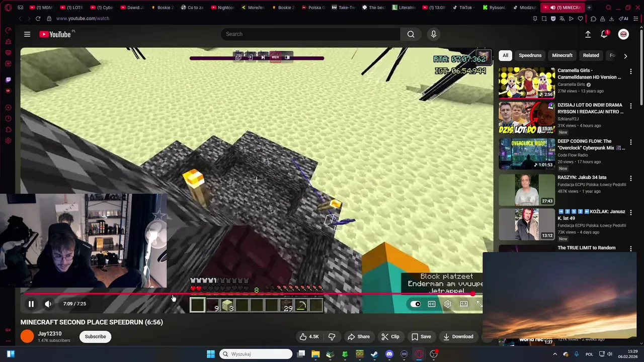Open the Opera sidebar history clock icon

tap(8, 119)
